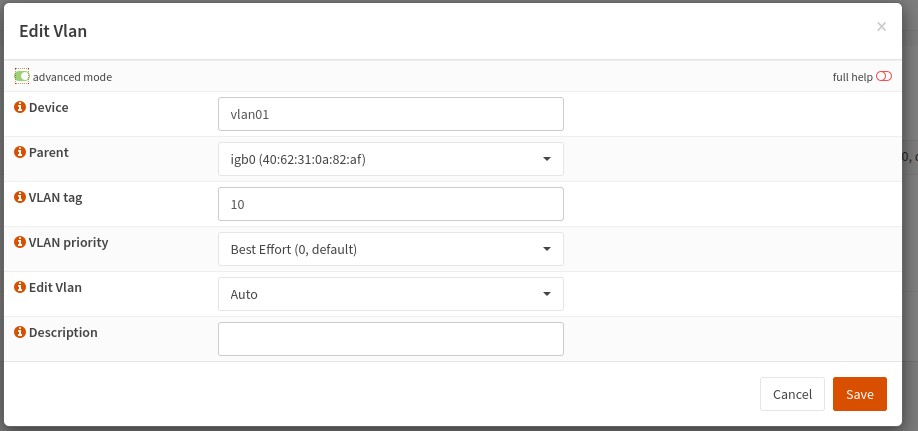Expand the VLAN priority Best Effort dropdown
918x431 pixels.
point(391,249)
